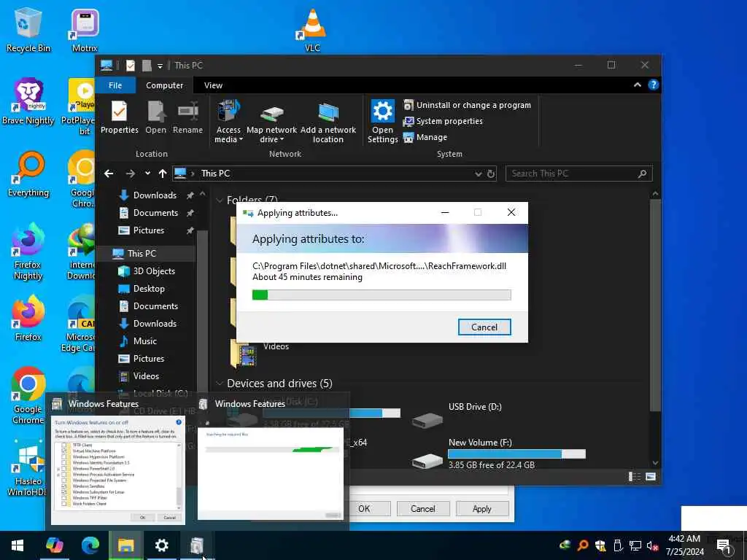Select the pinned Pictures quick access item
This screenshot has height=560, width=747.
coord(149,230)
